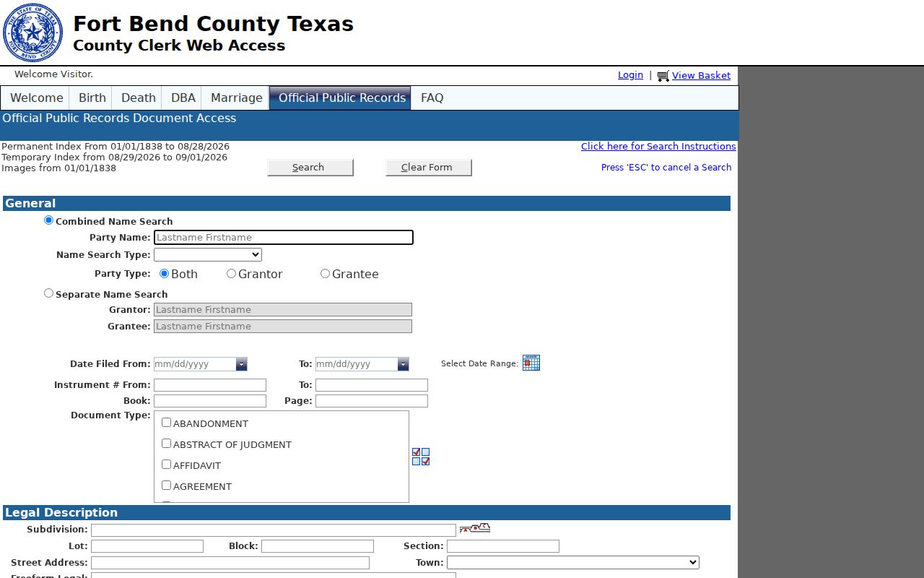Select the Combined Name Search radio button

[x=49, y=220]
